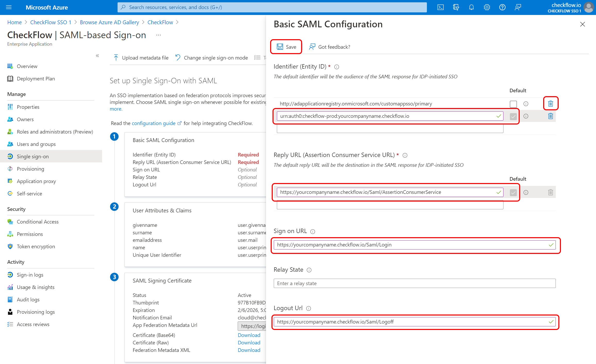Screen dimensions: 596x364
Task: Open more options ellipsis beside page title
Action: pyautogui.click(x=159, y=35)
